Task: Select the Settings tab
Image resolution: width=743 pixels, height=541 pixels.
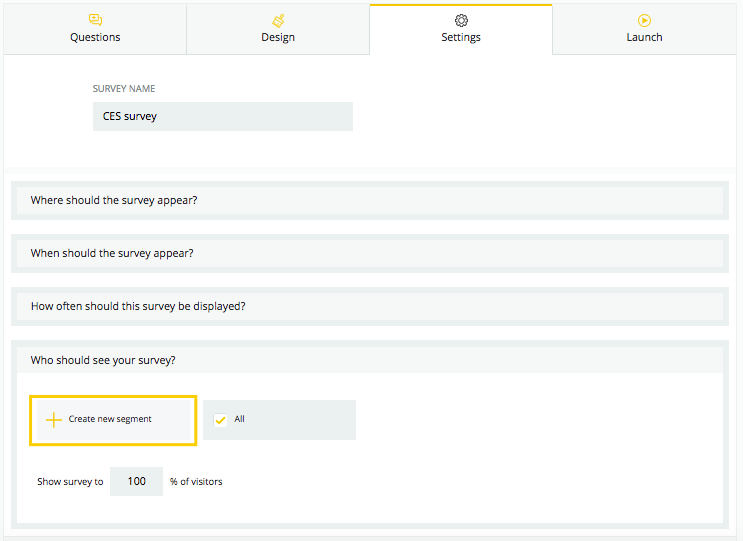Action: click(461, 29)
